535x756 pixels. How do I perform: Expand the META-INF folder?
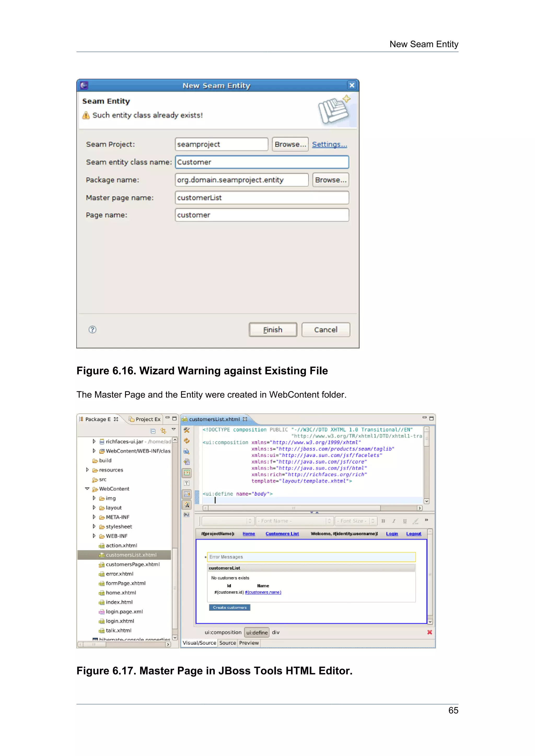(94, 517)
